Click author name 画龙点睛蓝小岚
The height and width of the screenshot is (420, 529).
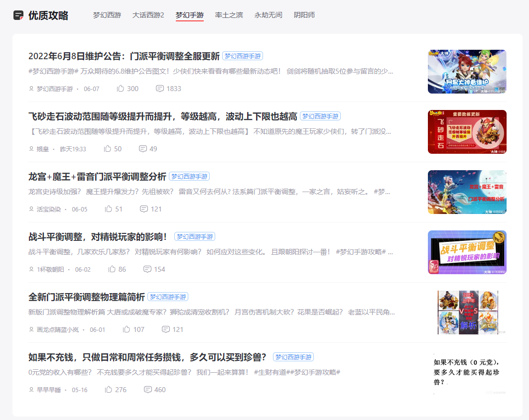58,329
